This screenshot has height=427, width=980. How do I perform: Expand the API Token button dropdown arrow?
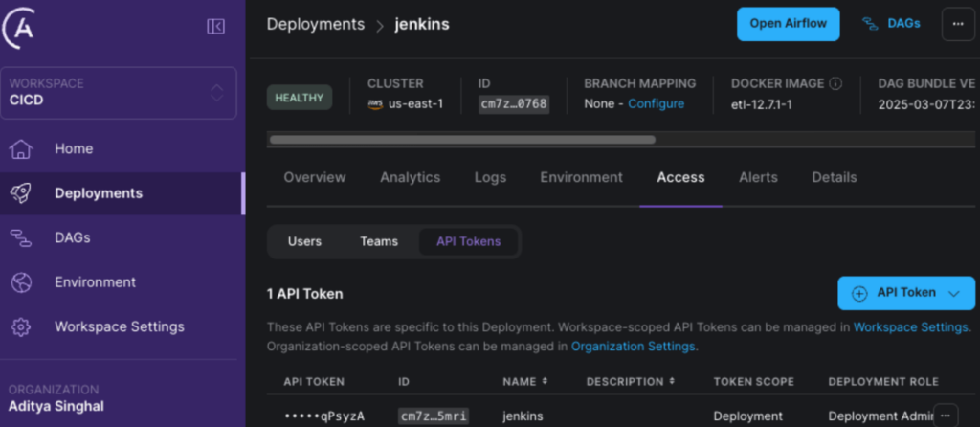point(954,294)
